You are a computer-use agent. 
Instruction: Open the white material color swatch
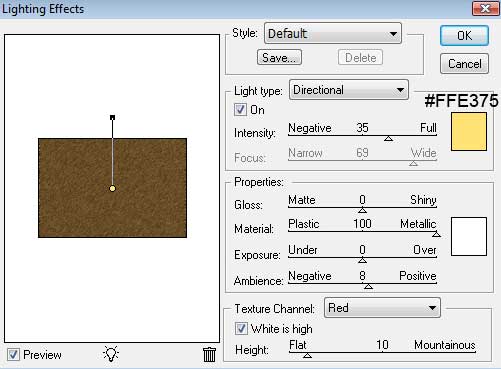tap(469, 237)
